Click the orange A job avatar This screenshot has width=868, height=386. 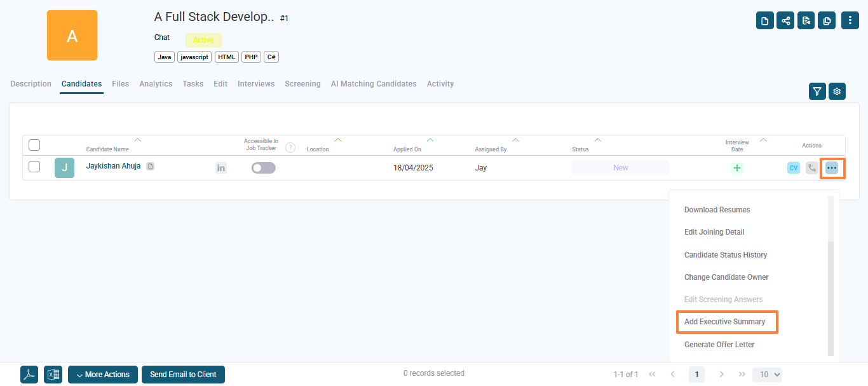pos(72,36)
